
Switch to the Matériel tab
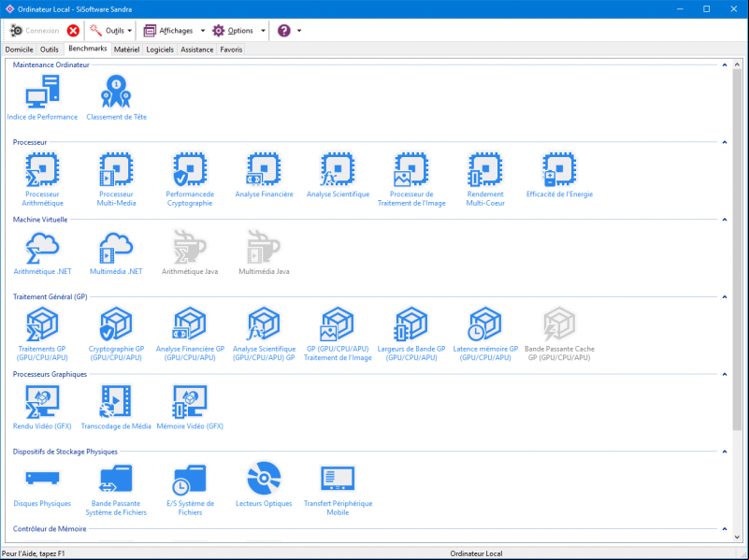click(x=126, y=50)
